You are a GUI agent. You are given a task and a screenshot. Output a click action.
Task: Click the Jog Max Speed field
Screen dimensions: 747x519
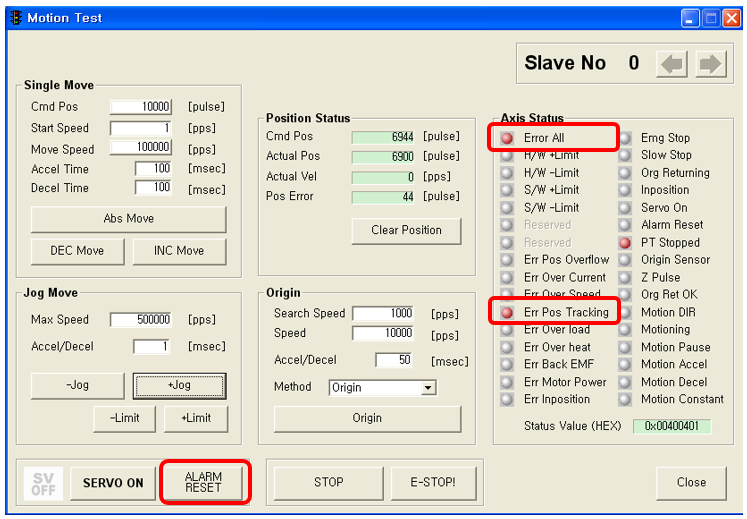click(x=141, y=320)
